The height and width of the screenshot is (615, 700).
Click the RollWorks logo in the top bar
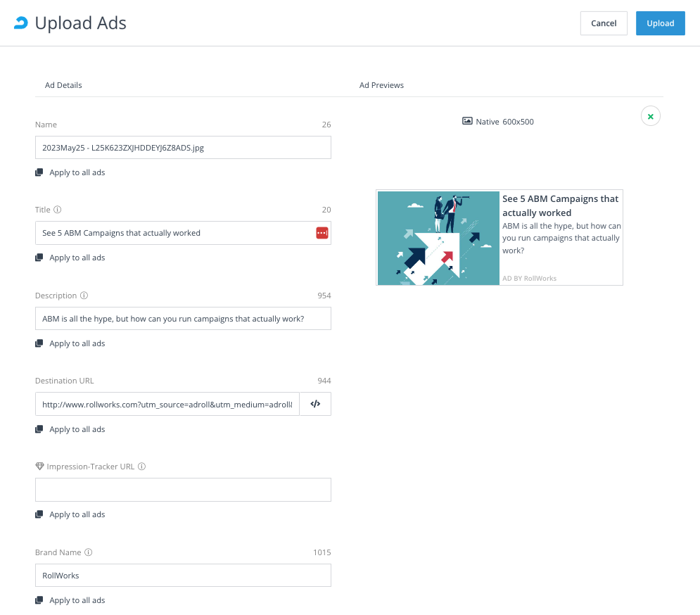click(x=21, y=23)
